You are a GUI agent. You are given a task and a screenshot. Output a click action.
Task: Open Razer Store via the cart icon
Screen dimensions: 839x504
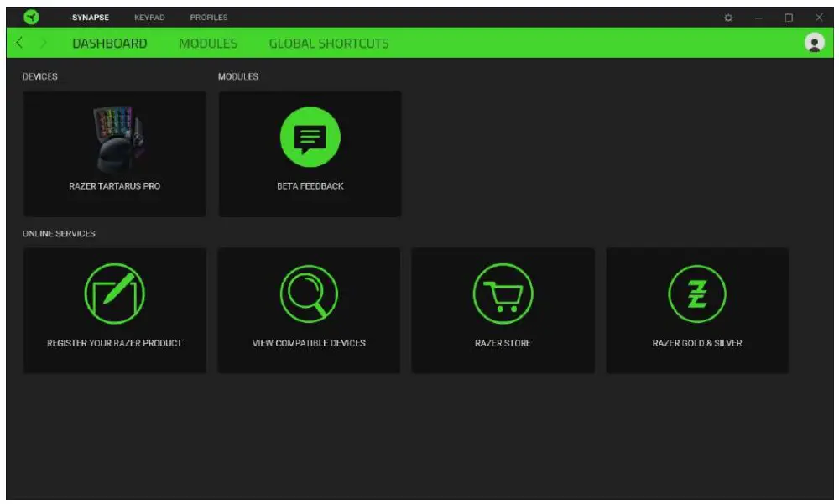coord(503,294)
